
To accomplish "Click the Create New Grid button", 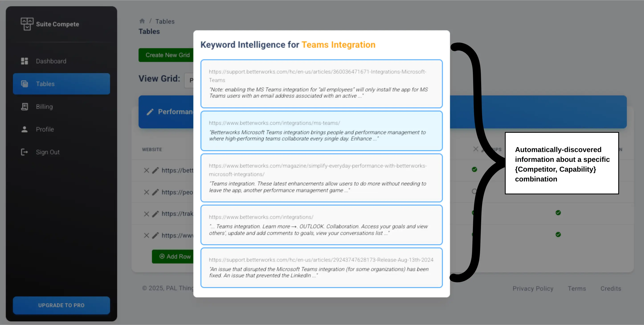I will [167, 55].
